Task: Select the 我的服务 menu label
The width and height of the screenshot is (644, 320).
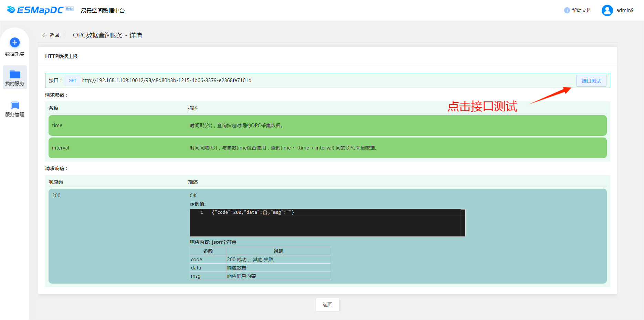Action: click(x=15, y=84)
